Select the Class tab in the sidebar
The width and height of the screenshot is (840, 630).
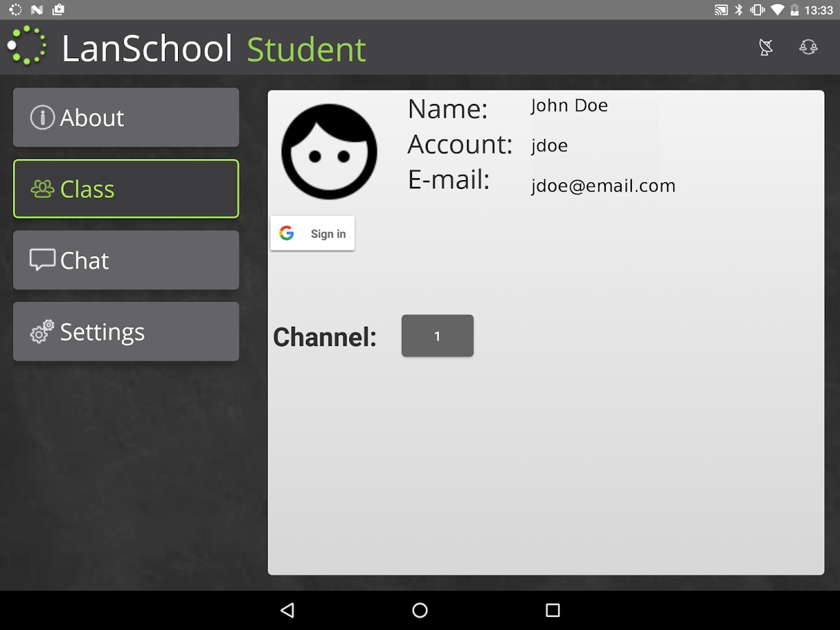point(126,188)
